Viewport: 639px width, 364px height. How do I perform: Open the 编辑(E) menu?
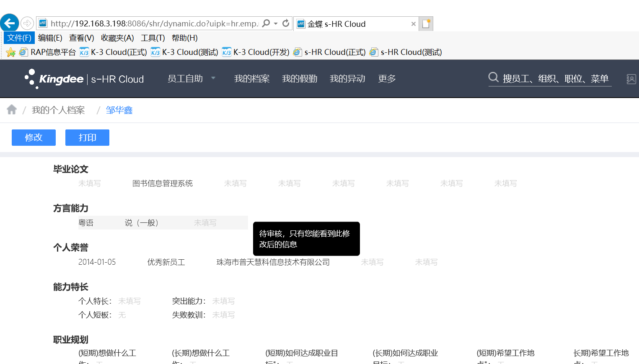(x=50, y=38)
